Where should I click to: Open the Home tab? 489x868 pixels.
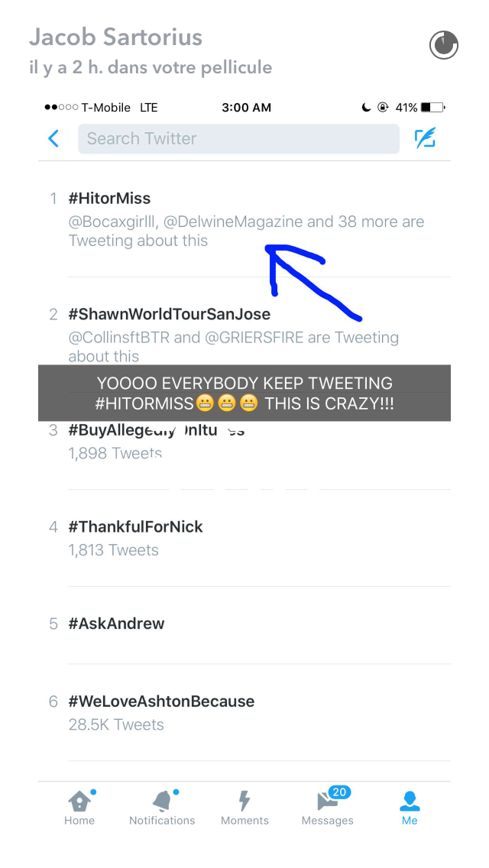coord(79,808)
